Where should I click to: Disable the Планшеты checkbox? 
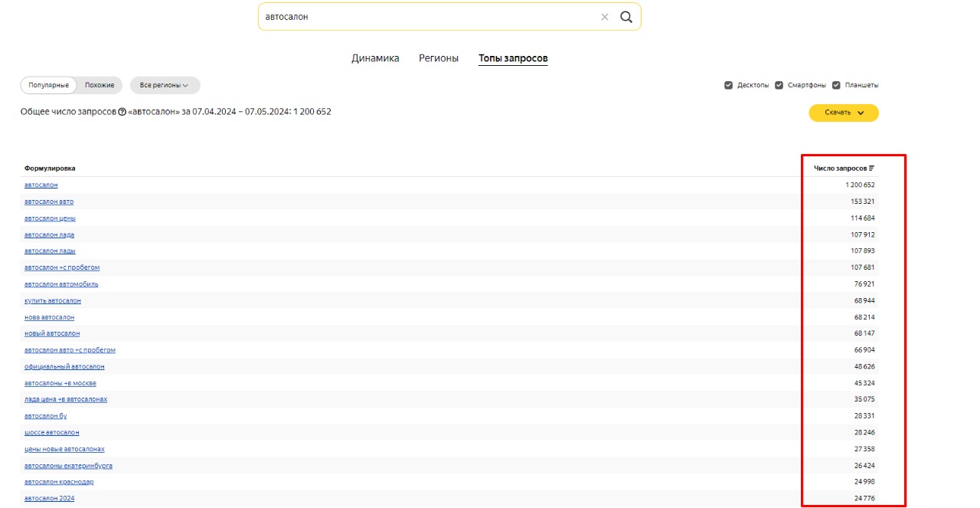(836, 85)
